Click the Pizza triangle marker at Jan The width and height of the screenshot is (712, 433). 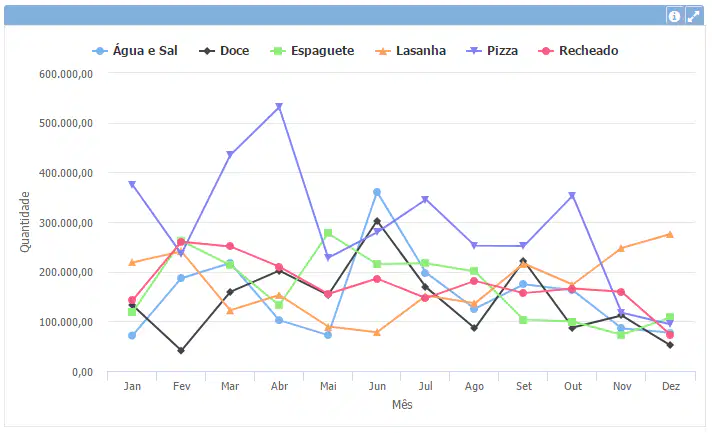pos(132,184)
